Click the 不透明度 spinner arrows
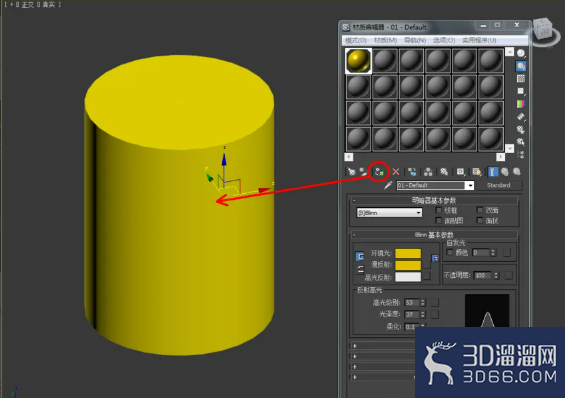Image resolution: width=565 pixels, height=398 pixels. [497, 276]
